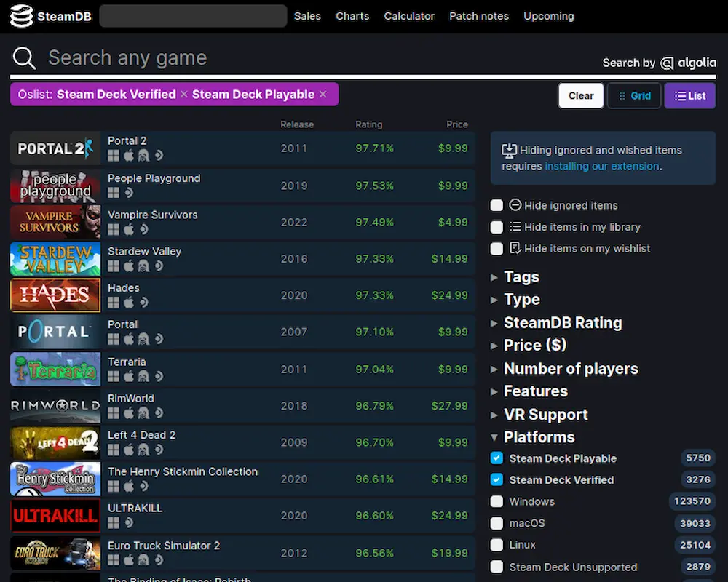Open Vampire Survivors game link

pos(153,215)
